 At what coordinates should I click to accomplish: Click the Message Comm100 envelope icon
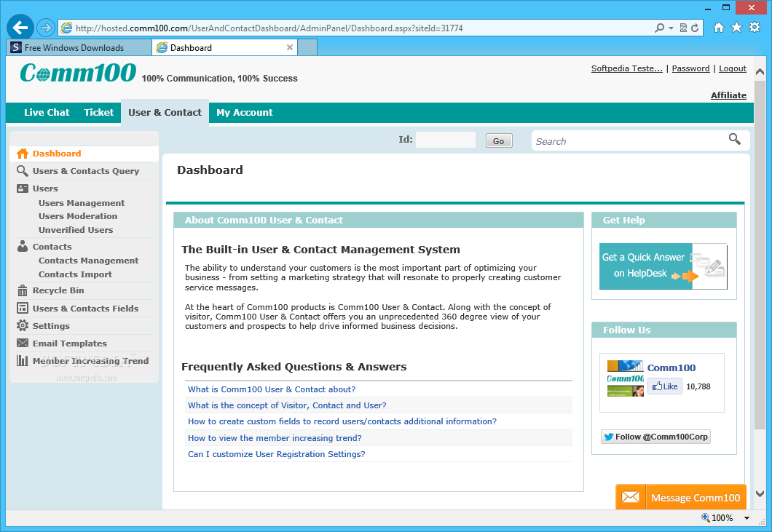click(630, 497)
